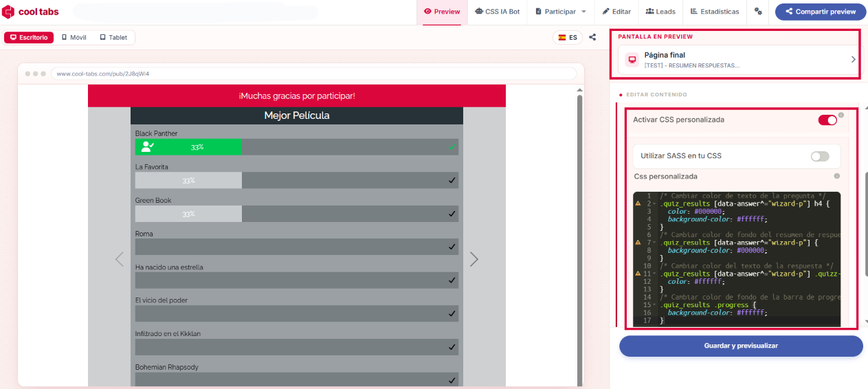Click the Compartir preview button
868x389 pixels.
pos(821,12)
